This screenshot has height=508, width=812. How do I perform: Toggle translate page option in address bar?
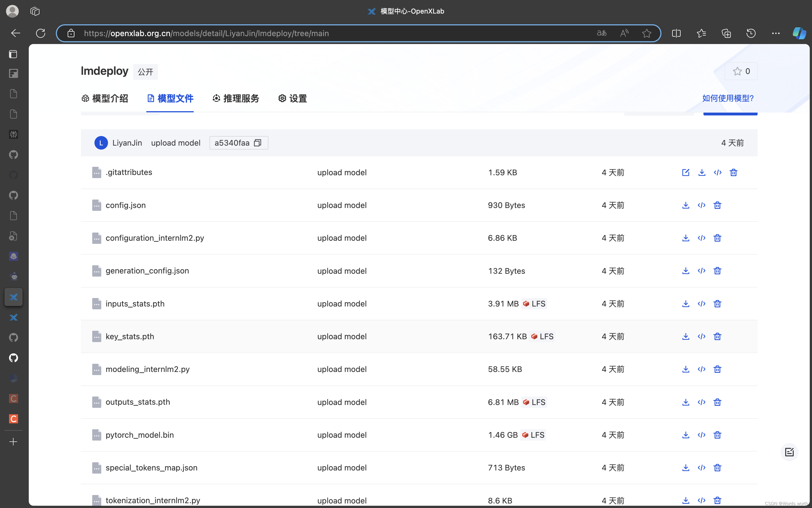click(602, 33)
